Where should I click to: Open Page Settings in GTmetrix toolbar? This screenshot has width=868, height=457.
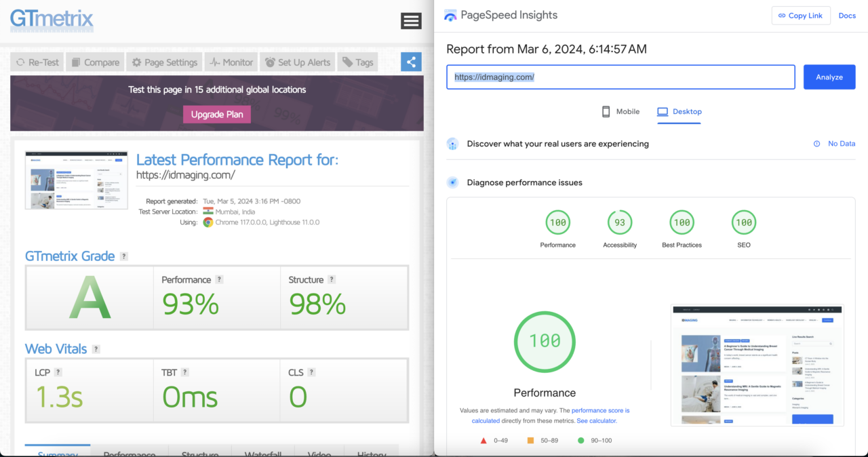click(x=163, y=62)
